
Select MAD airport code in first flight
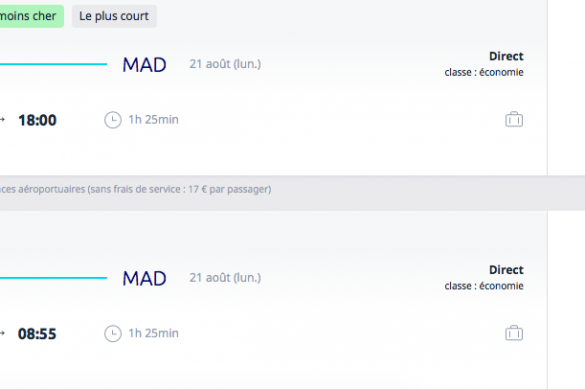point(145,65)
